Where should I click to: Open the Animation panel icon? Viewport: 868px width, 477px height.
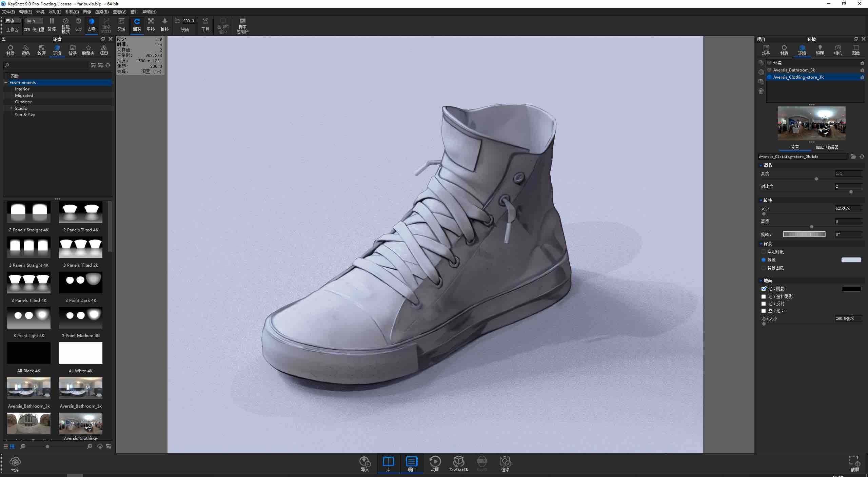[x=435, y=461]
